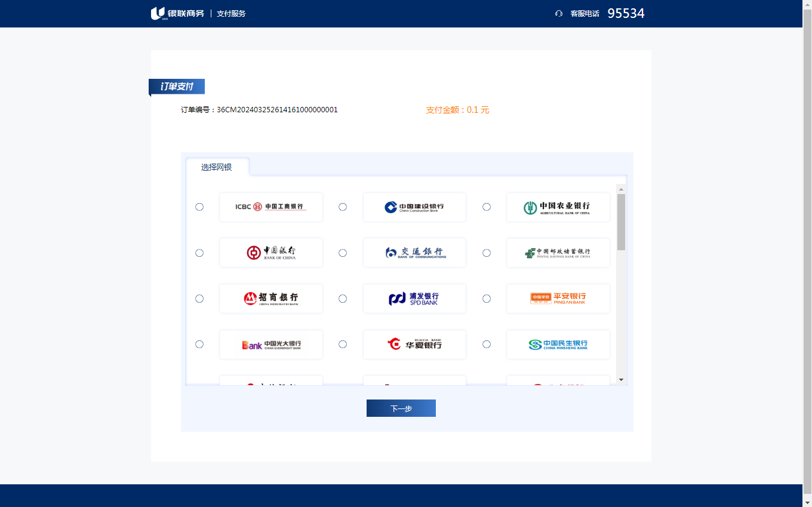This screenshot has width=812, height=507.
Task: Select the Bank of China radio button
Action: (199, 253)
